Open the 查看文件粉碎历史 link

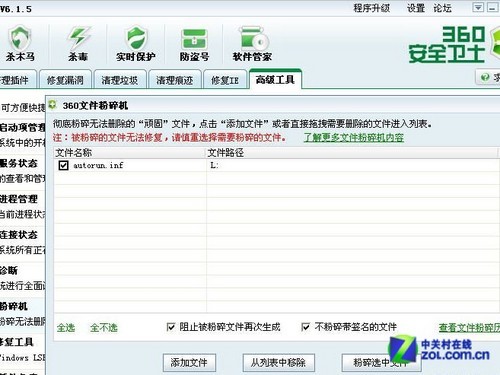pos(469,328)
